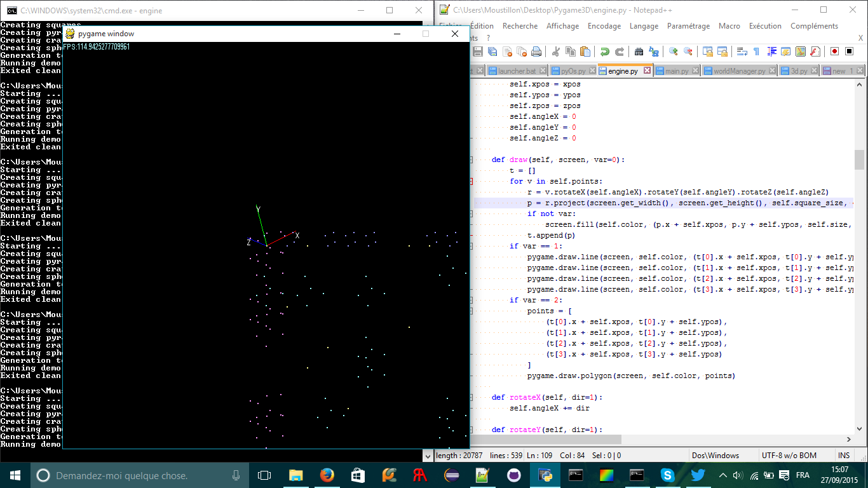The height and width of the screenshot is (488, 868).
Task: Open the Function List icon
Action: point(815,51)
